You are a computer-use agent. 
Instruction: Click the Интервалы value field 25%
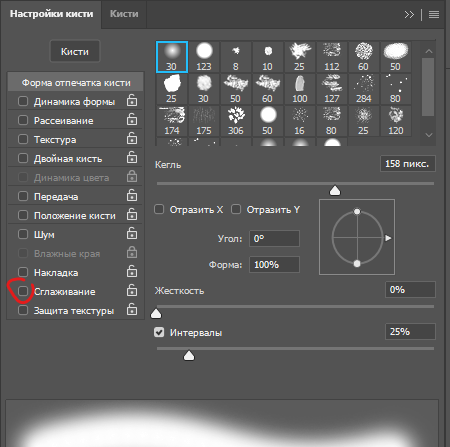coord(410,332)
